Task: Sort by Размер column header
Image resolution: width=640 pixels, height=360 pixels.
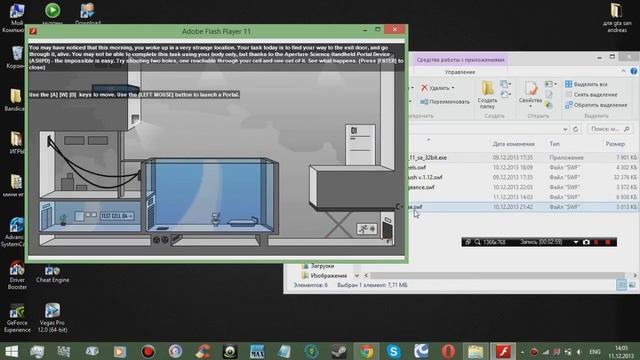Action: point(615,144)
